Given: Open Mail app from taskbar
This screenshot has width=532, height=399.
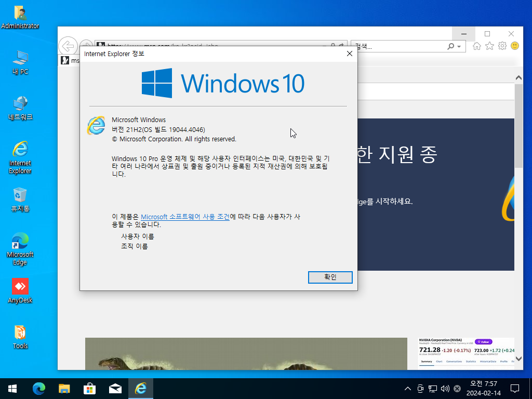Looking at the screenshot, I should pyautogui.click(x=115, y=389).
